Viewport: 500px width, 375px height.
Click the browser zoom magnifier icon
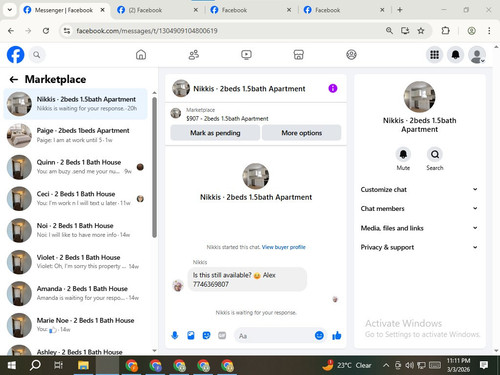[x=389, y=31]
